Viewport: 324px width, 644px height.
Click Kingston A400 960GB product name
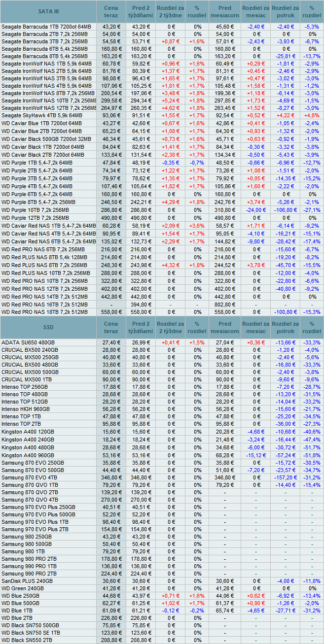28,455
